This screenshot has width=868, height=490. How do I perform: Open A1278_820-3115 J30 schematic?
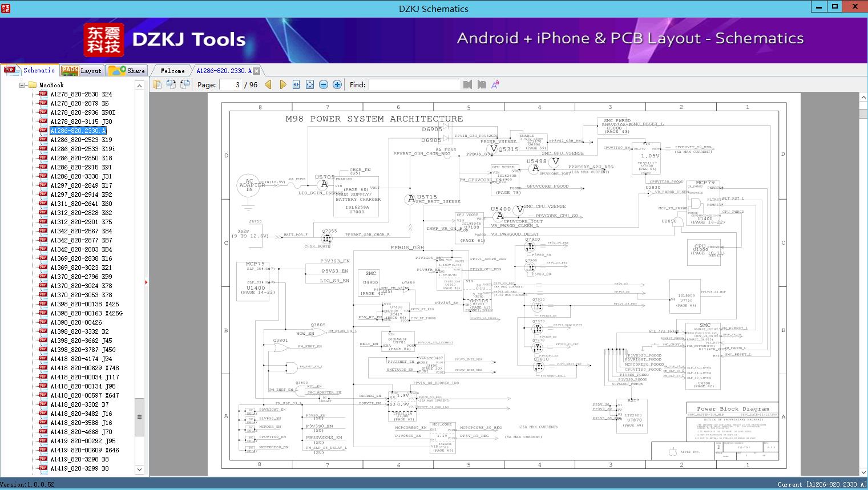[81, 122]
